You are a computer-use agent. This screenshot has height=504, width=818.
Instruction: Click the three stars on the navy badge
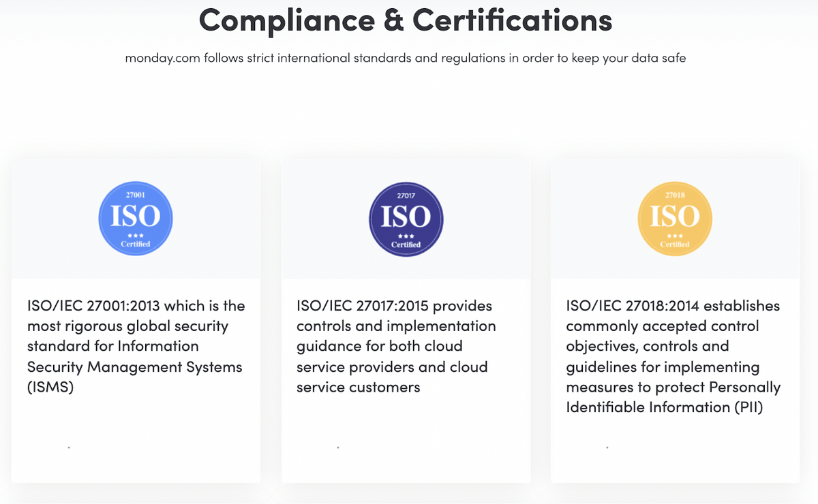click(406, 236)
